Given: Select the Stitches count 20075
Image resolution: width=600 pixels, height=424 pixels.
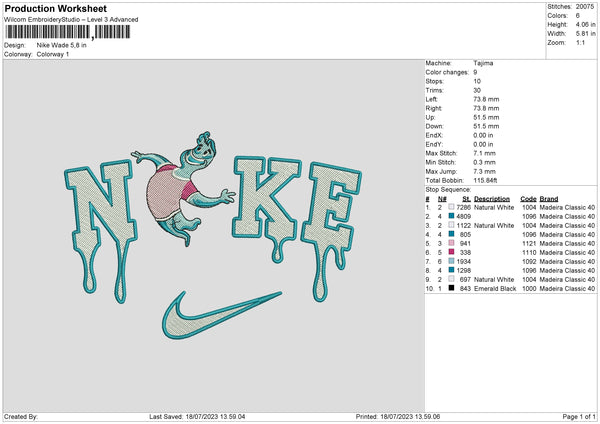Looking at the screenshot, I should pyautogui.click(x=585, y=7).
